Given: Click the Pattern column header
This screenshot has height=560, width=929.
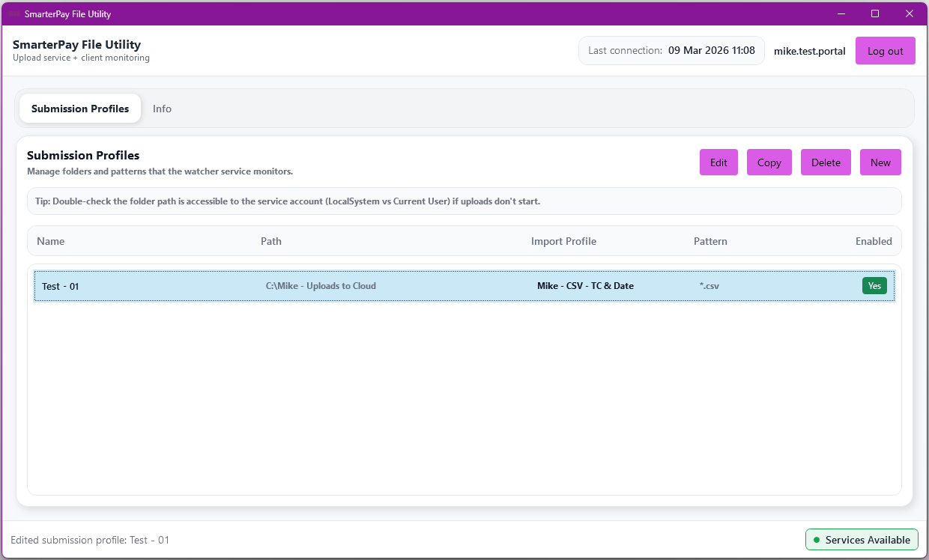Looking at the screenshot, I should (710, 241).
